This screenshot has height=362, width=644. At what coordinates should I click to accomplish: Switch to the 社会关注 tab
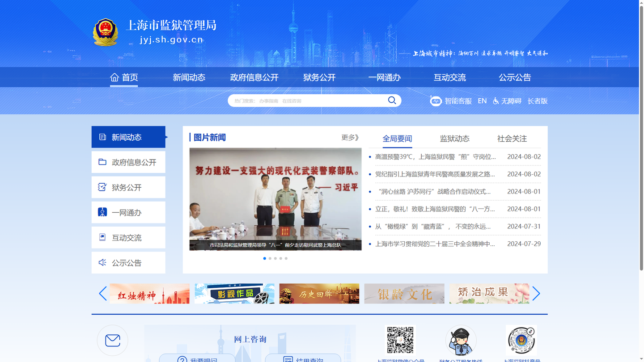(x=512, y=139)
